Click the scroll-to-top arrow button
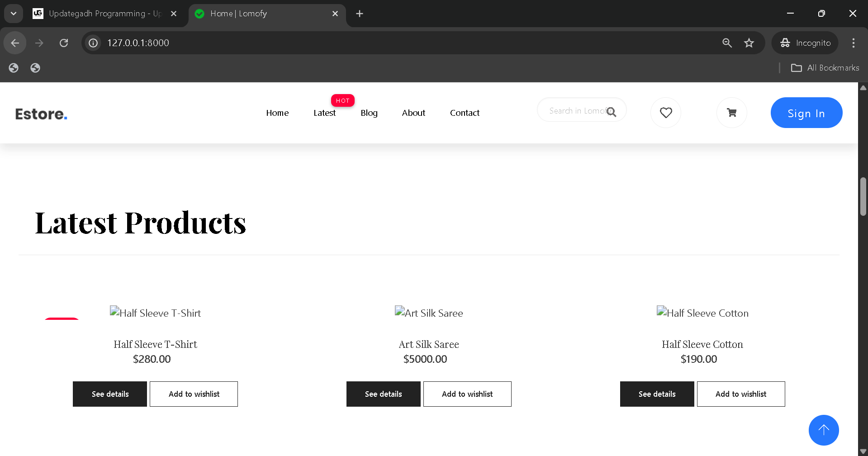This screenshot has width=868, height=456. click(x=823, y=430)
